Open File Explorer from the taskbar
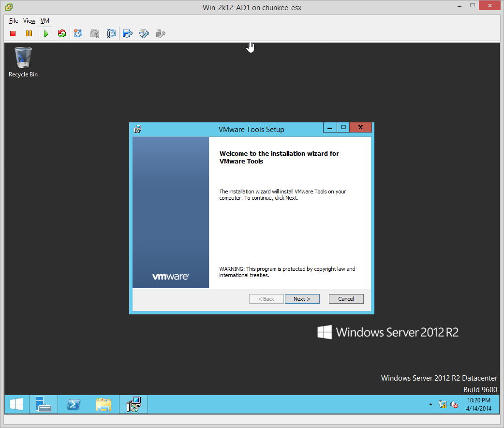 103,404
